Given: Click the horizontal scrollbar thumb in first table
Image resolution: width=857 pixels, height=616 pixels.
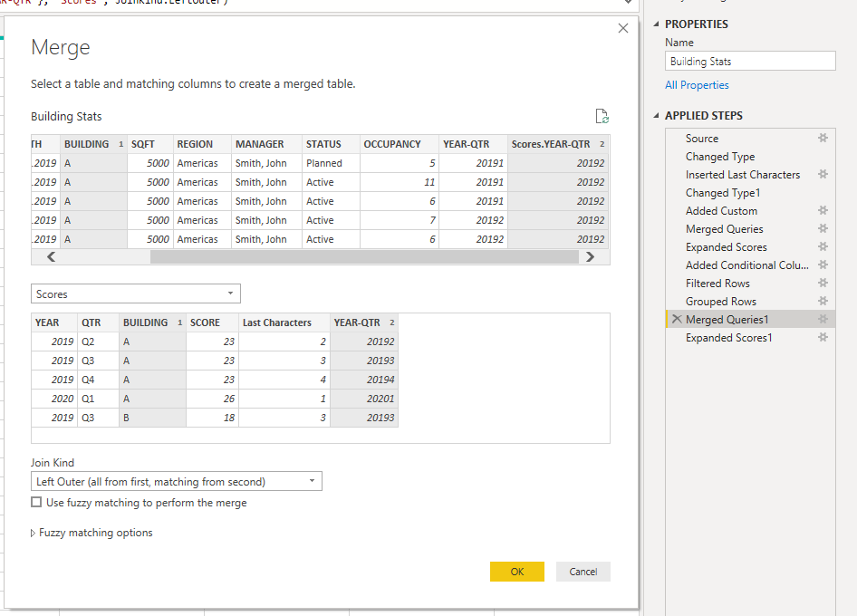Looking at the screenshot, I should [364, 257].
